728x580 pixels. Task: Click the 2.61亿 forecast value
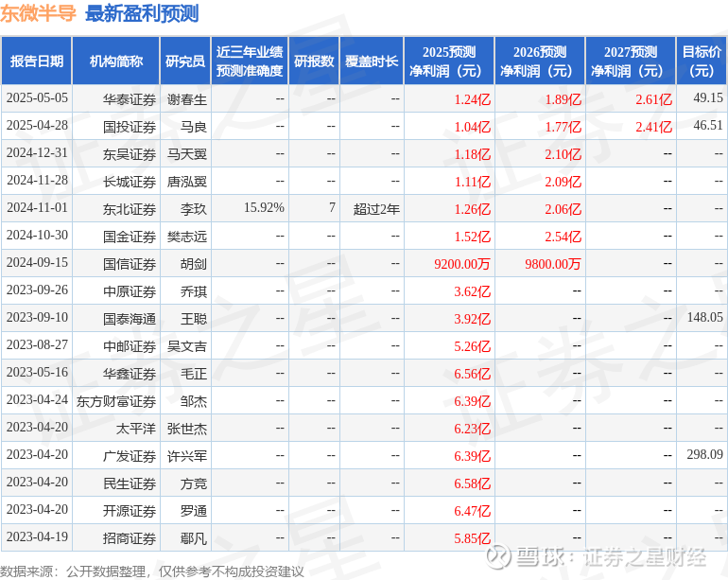pyautogui.click(x=653, y=99)
